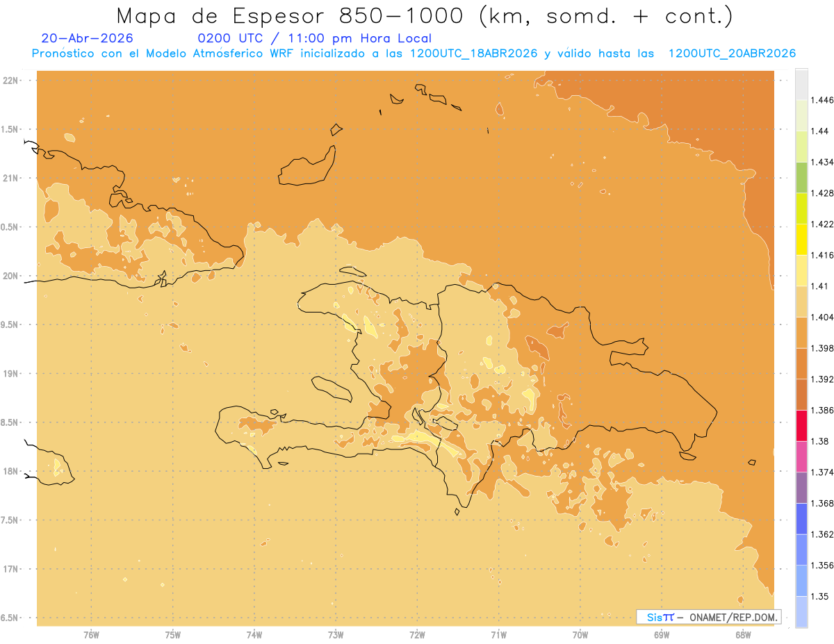
Task: Click the 0200 UTC hora local text
Action: (x=315, y=38)
